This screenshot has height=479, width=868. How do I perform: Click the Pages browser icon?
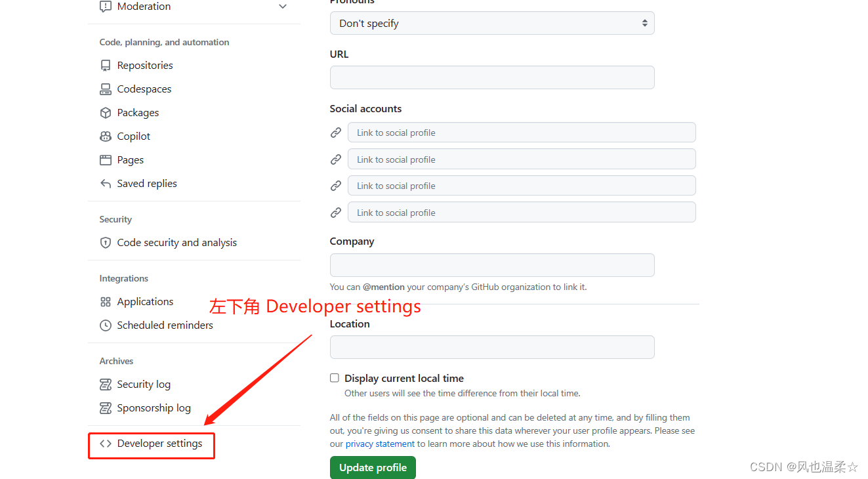coord(106,160)
